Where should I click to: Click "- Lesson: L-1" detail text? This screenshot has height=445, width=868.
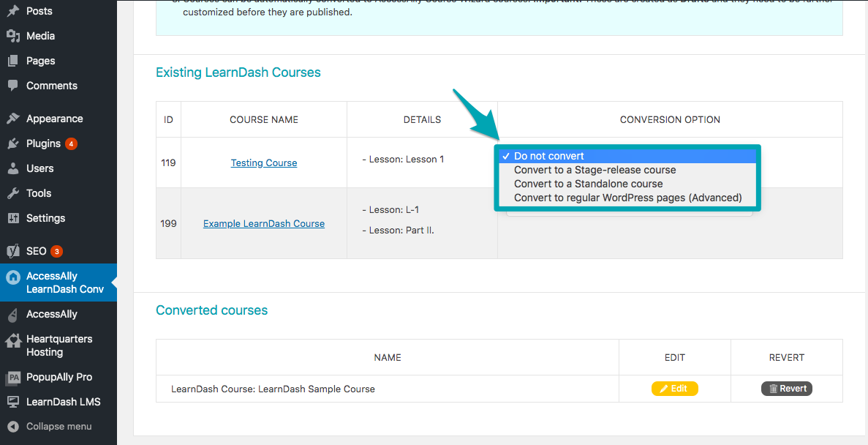coord(390,210)
